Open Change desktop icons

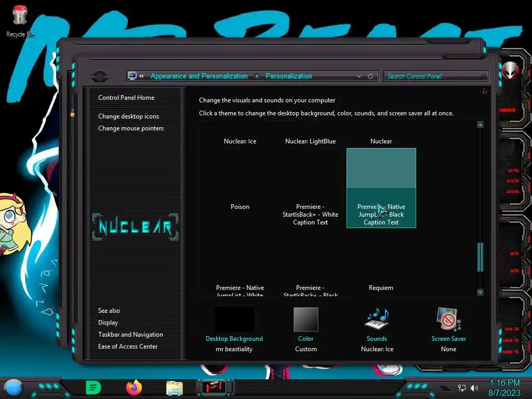(x=129, y=116)
